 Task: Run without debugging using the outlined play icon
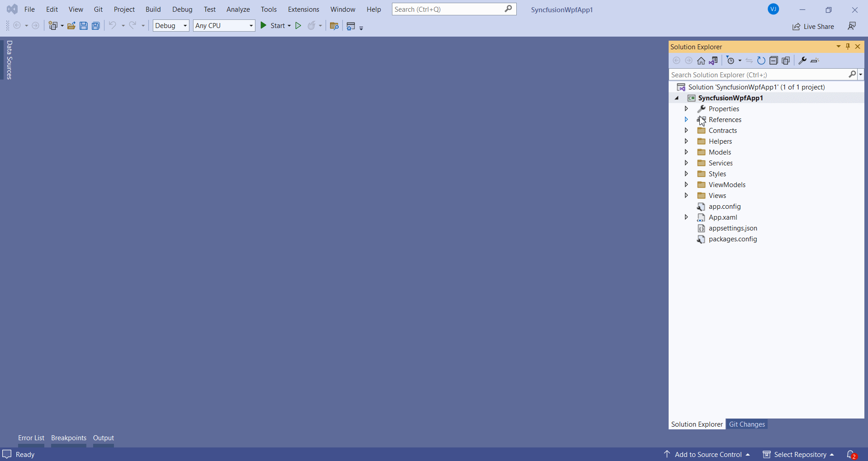click(298, 26)
